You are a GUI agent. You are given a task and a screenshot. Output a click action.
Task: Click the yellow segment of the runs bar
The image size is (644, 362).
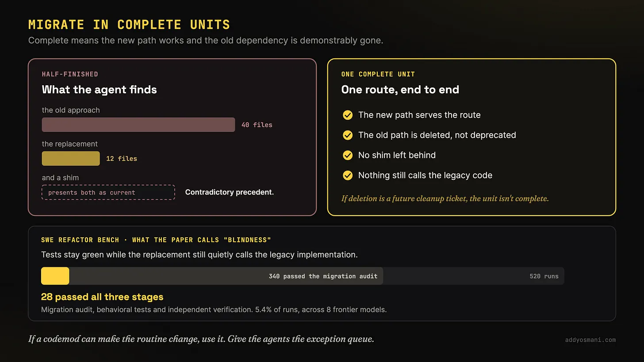(55, 276)
